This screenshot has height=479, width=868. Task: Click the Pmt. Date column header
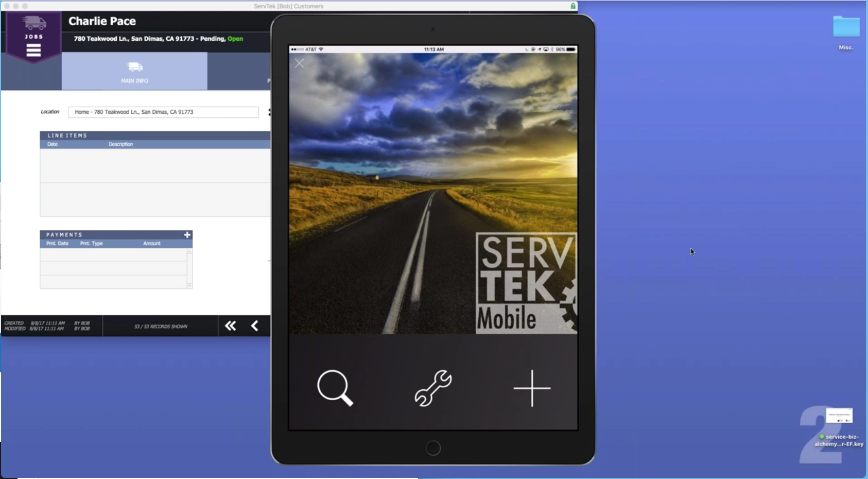[57, 244]
